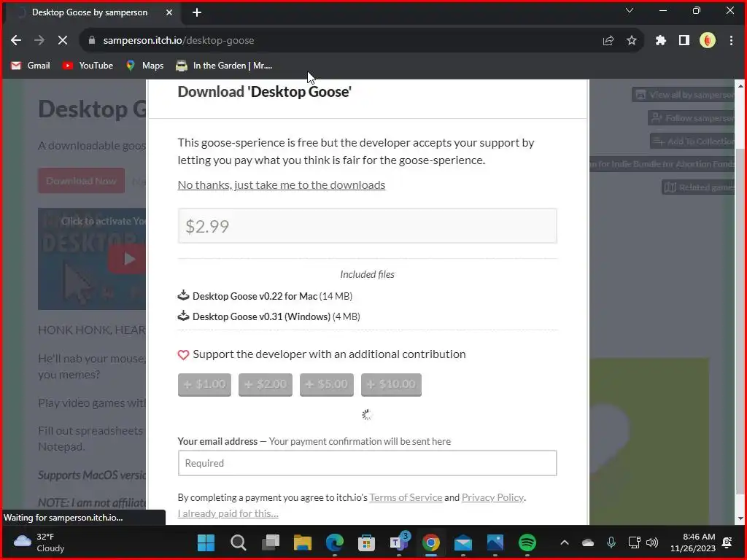Click Add To Collection button
The width and height of the screenshot is (747, 560).
692,141
